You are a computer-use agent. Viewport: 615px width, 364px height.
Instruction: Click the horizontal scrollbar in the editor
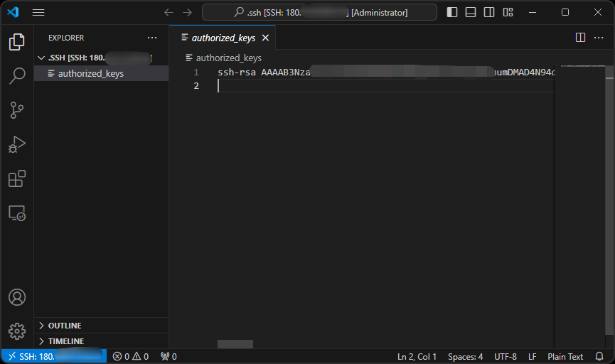coord(235,344)
